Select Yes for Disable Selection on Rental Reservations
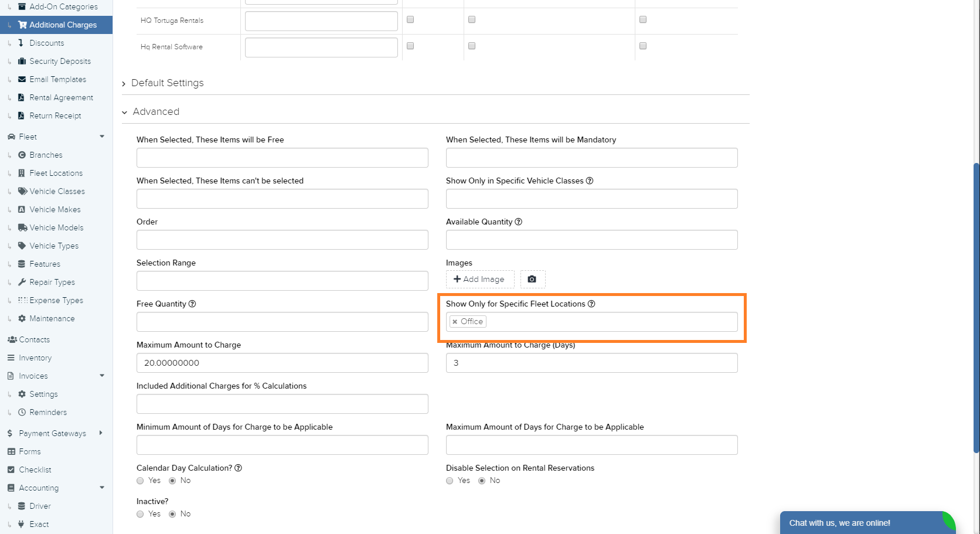The image size is (980, 534). (x=450, y=481)
